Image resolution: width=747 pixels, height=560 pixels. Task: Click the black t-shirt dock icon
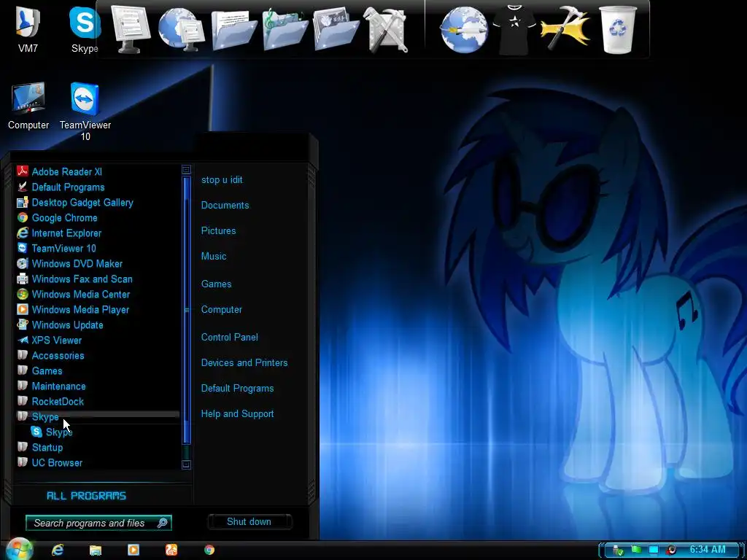click(x=514, y=29)
